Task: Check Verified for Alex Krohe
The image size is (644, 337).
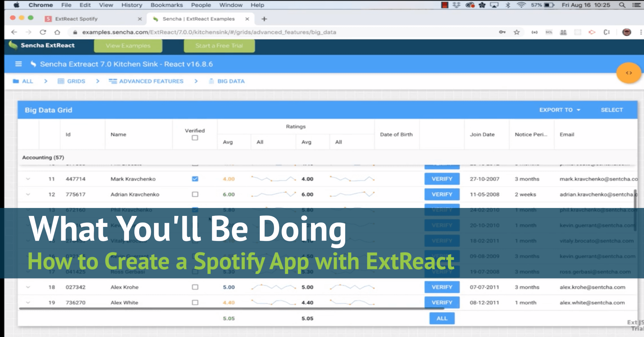Action: (x=195, y=287)
